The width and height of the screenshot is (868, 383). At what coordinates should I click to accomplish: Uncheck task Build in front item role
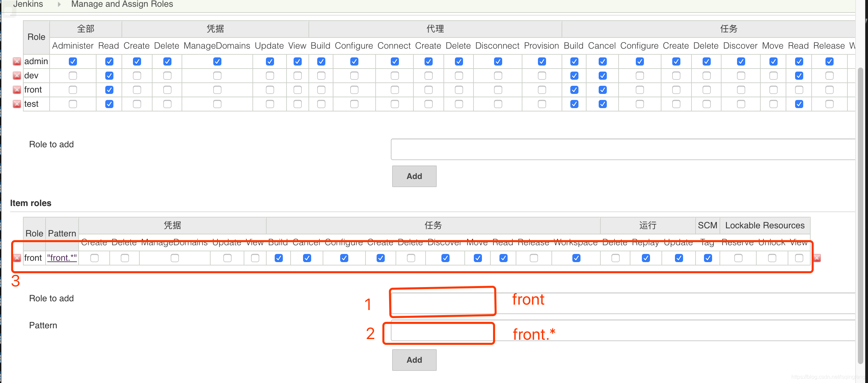coord(278,258)
